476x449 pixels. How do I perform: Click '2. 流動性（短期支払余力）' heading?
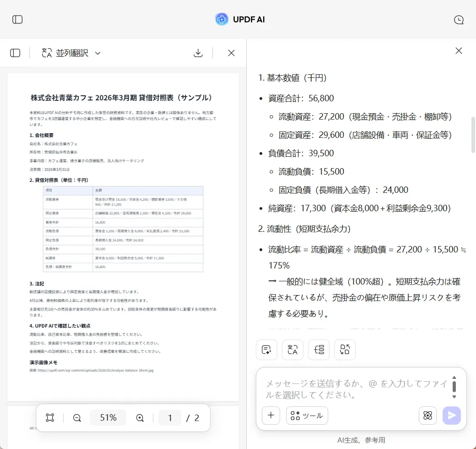click(x=304, y=229)
